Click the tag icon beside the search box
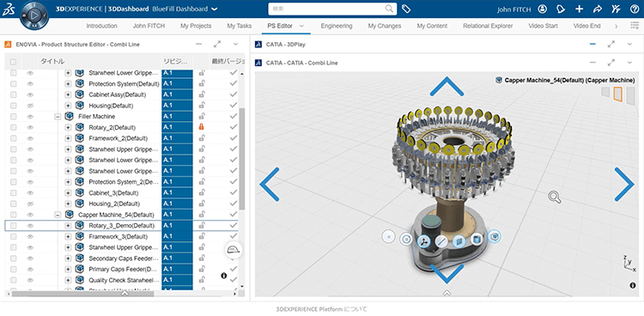This screenshot has height=316, width=644. pos(406,9)
